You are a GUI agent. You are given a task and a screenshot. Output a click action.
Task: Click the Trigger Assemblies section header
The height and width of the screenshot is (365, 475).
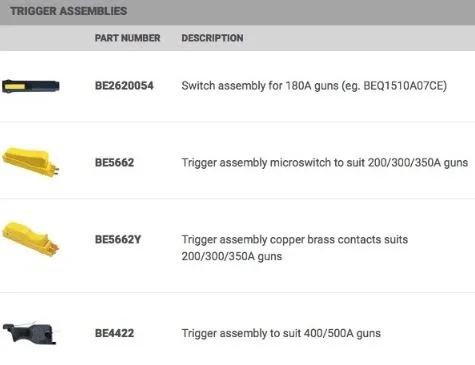[68, 11]
